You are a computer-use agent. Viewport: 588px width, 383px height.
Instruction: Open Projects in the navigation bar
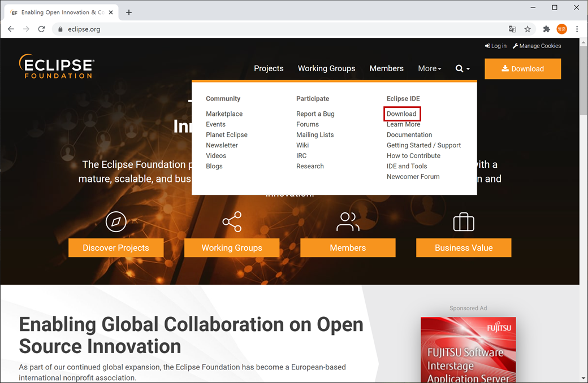tap(269, 68)
